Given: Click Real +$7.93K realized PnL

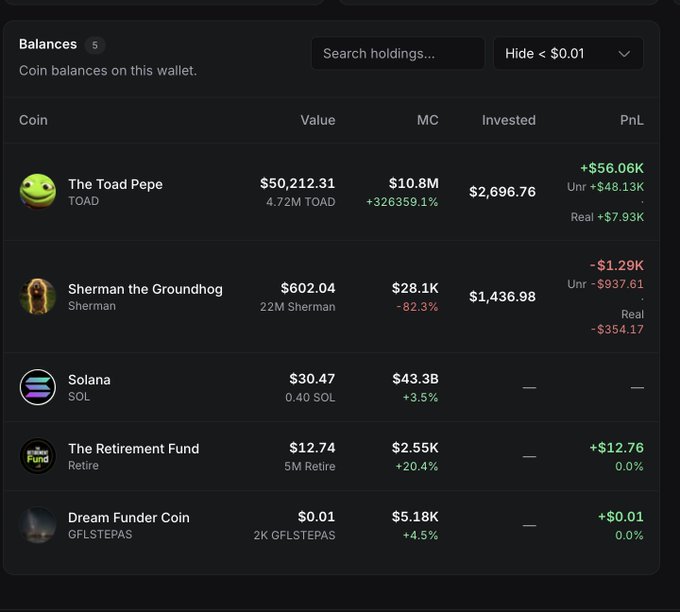Looking at the screenshot, I should (607, 217).
